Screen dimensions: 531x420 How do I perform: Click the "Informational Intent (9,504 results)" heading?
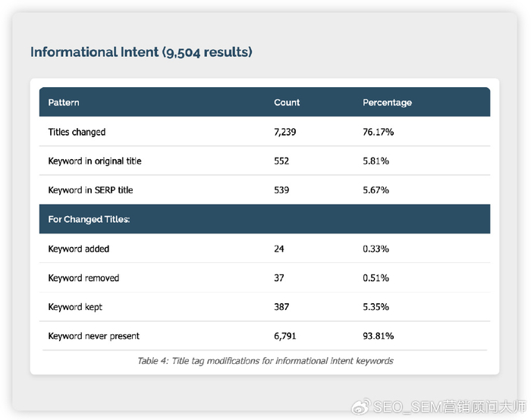pyautogui.click(x=141, y=52)
